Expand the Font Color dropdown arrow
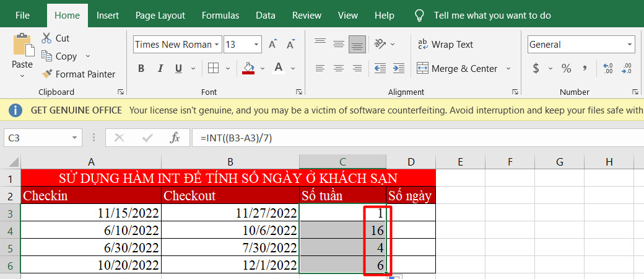The width and height of the screenshot is (644, 279). [293, 69]
